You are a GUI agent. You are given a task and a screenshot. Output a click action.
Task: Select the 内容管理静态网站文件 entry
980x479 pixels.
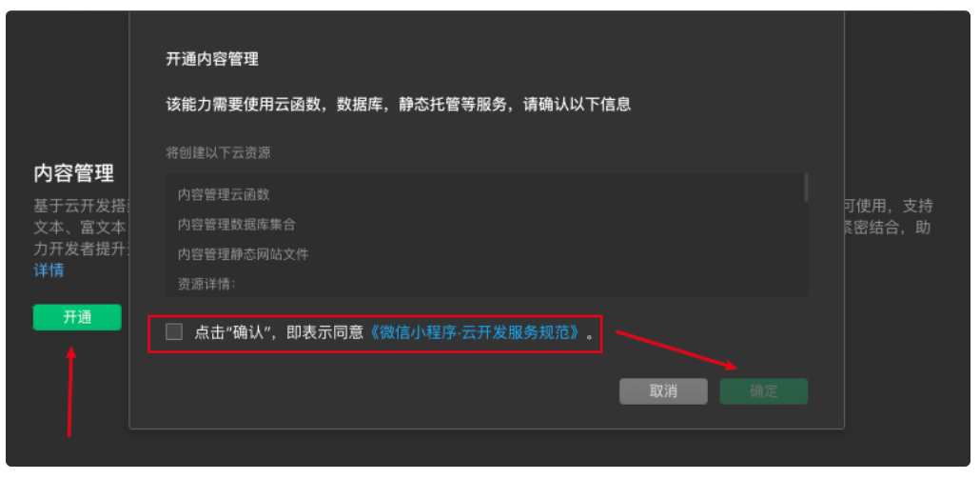(x=244, y=254)
